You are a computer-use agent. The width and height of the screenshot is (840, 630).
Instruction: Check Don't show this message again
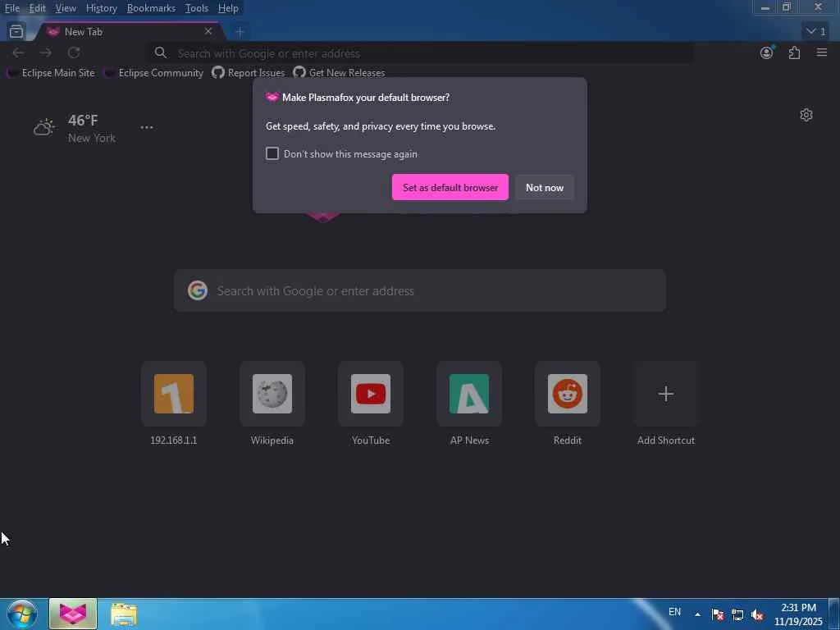click(x=272, y=153)
